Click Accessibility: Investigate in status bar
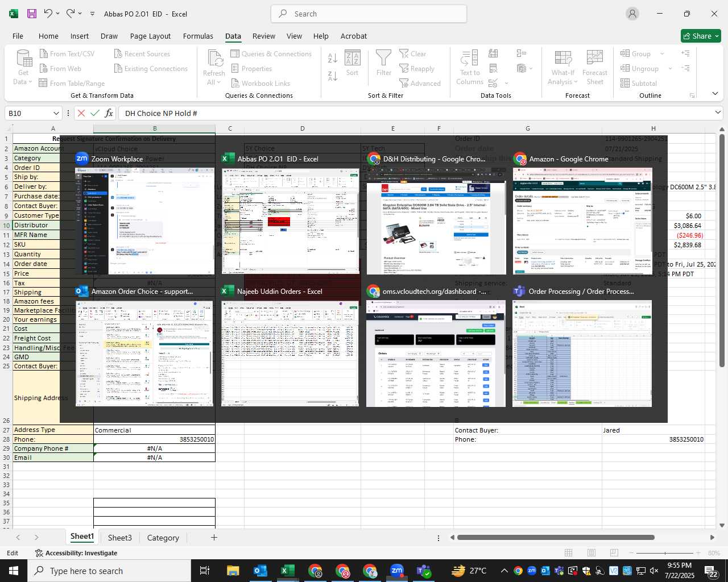Screen dimensions: 728x582 76,553
